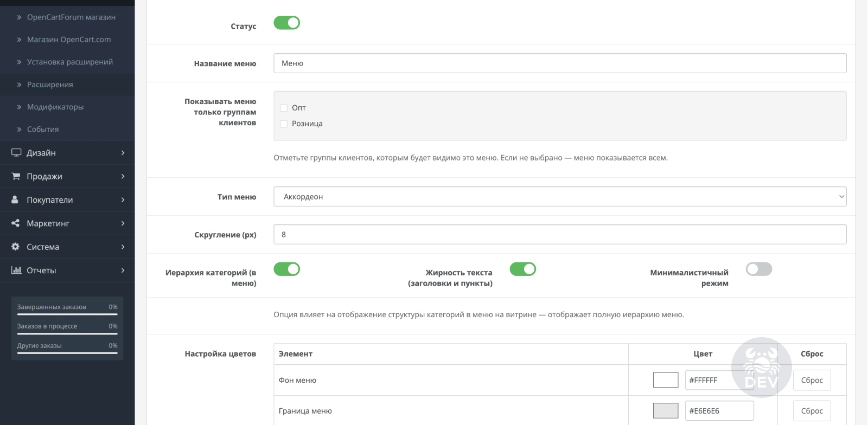The width and height of the screenshot is (868, 425).
Task: Click the Элемент column header
Action: [x=296, y=353]
